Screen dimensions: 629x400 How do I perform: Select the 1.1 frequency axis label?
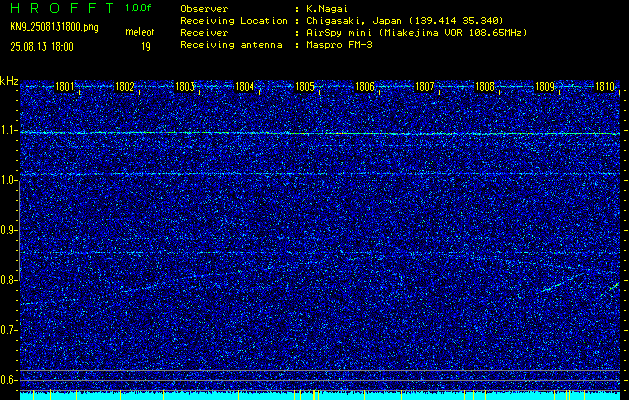click(x=8, y=130)
